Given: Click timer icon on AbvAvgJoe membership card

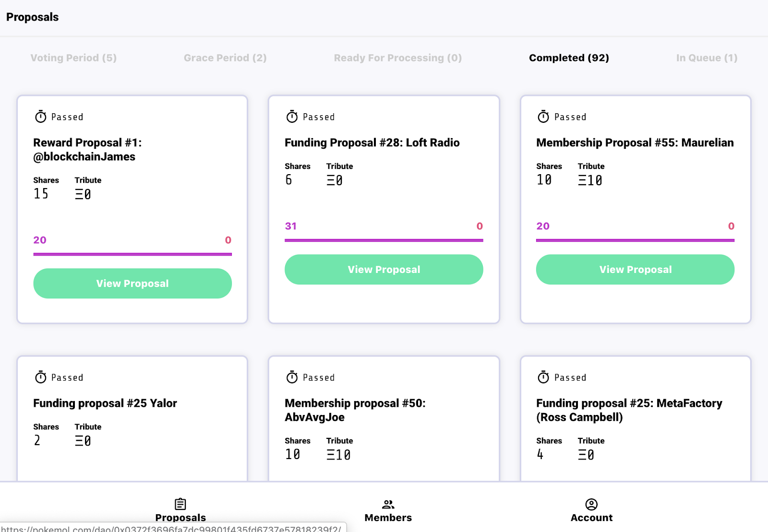Looking at the screenshot, I should [x=292, y=377].
